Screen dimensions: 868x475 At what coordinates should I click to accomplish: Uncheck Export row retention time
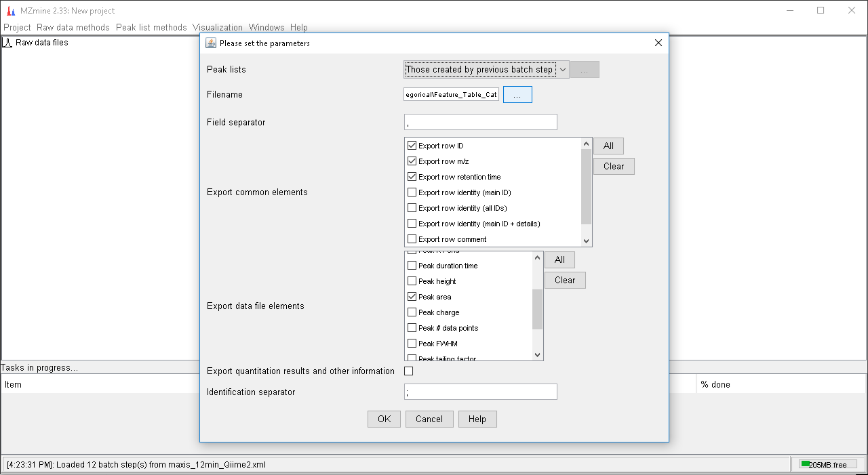point(412,177)
